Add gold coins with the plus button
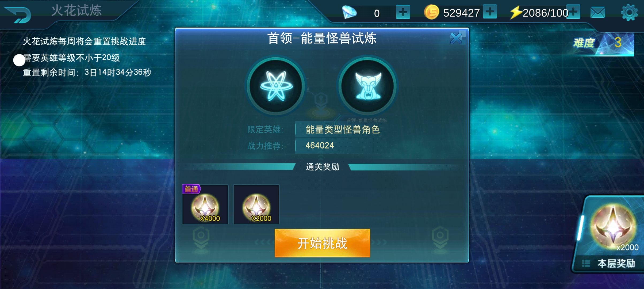Viewport: 644px width, 289px height. click(x=490, y=12)
